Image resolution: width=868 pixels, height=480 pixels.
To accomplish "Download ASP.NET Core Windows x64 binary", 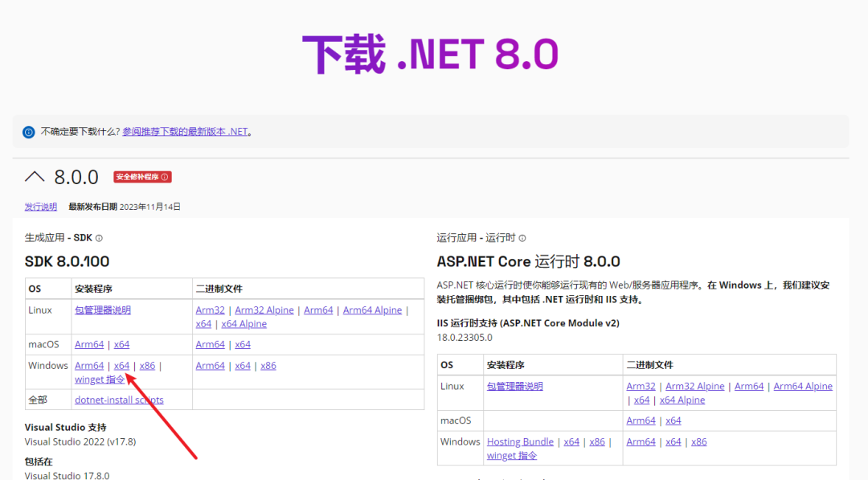I will [x=674, y=441].
